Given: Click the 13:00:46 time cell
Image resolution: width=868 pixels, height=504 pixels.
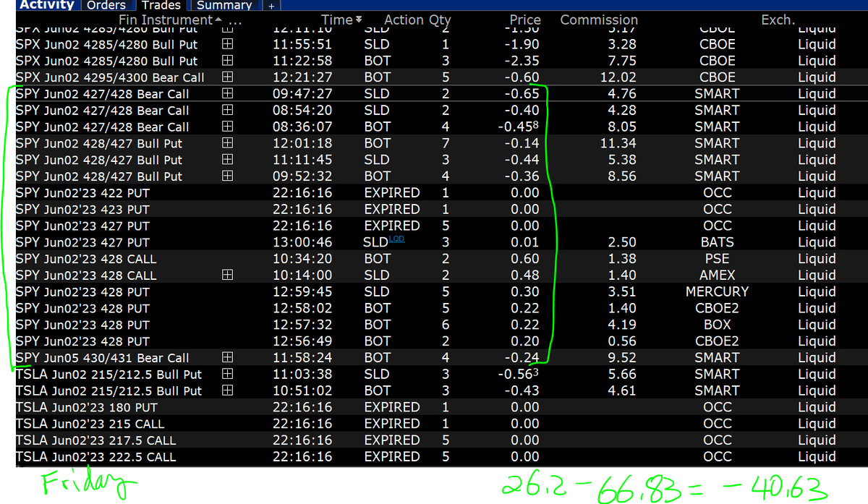Looking at the screenshot, I should click(x=302, y=242).
